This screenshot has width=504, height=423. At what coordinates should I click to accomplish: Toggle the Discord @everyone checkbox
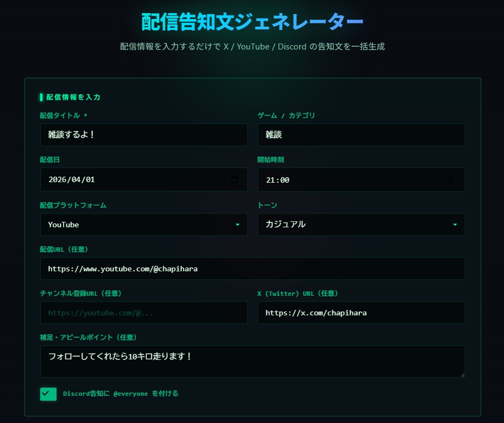pyautogui.click(x=48, y=394)
